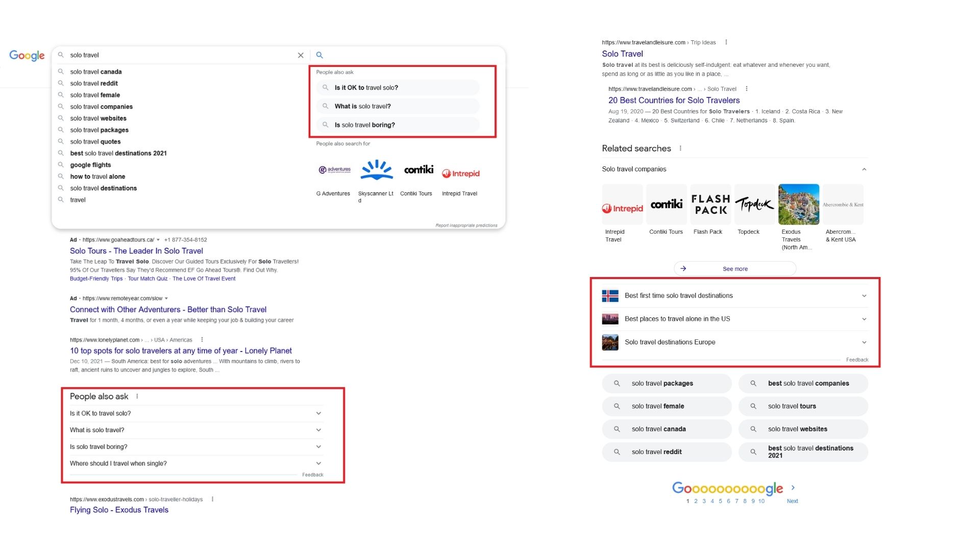This screenshot has width=980, height=551.
Task: Click Feedback under People also ask
Action: pos(312,475)
